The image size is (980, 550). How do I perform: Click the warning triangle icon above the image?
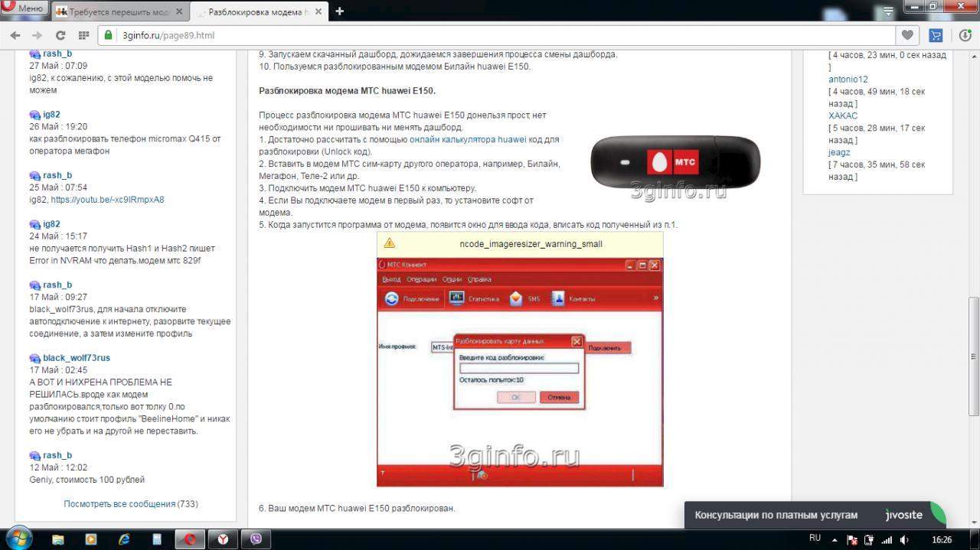click(x=389, y=243)
